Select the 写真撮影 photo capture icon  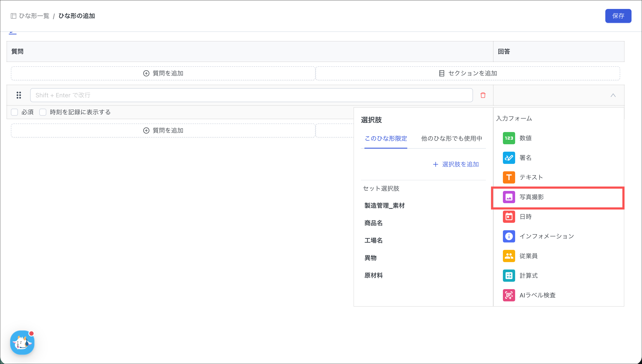(509, 197)
